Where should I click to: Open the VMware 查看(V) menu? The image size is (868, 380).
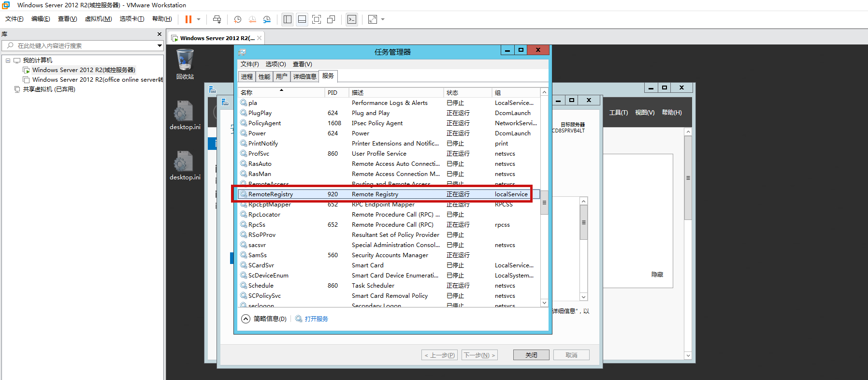tap(67, 19)
